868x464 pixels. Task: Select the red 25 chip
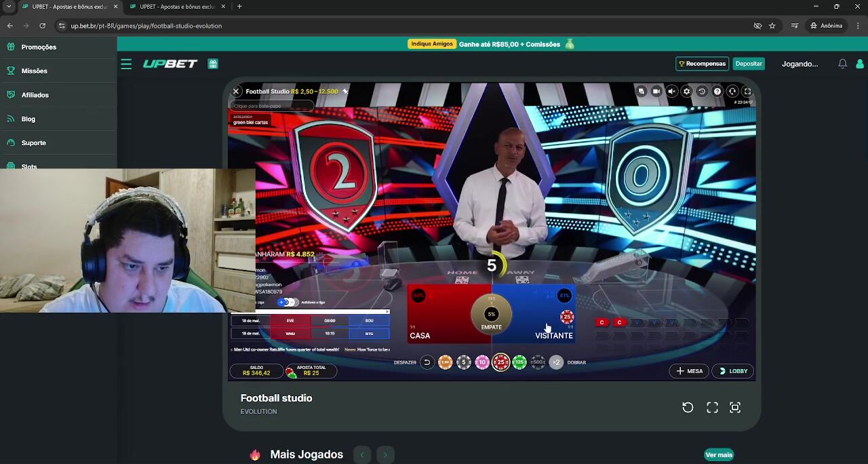(500, 362)
